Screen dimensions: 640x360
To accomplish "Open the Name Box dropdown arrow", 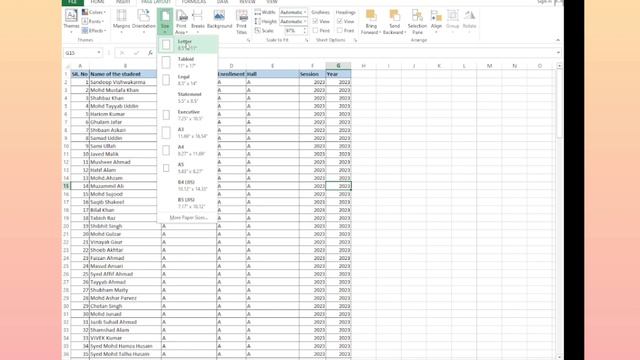I will 99,53.
